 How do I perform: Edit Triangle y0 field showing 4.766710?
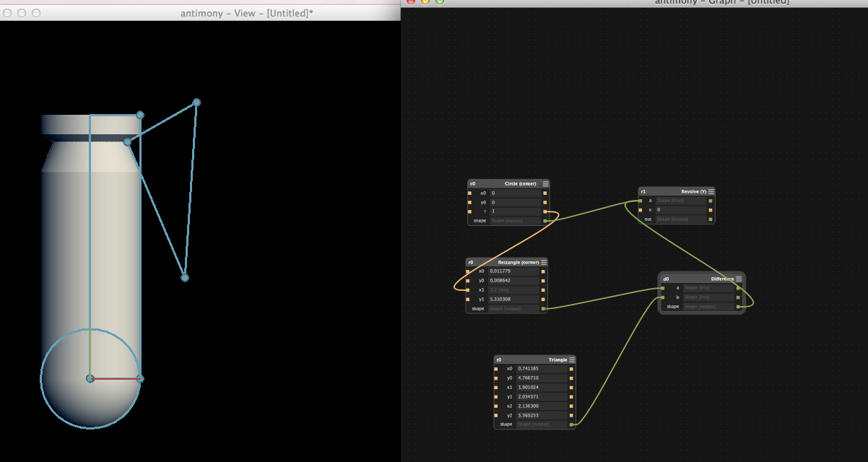(x=541, y=378)
